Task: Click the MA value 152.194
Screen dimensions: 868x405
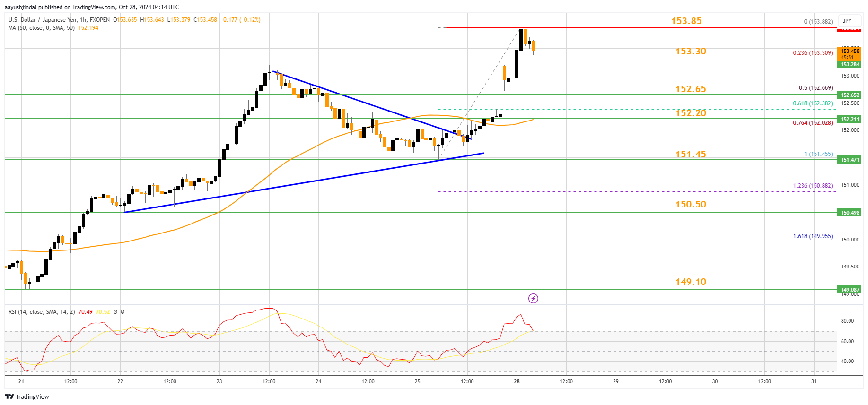Action: point(88,28)
